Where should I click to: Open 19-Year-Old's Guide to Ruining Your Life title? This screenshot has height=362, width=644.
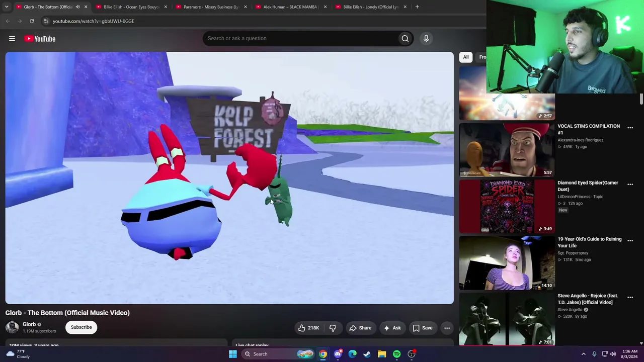(589, 242)
